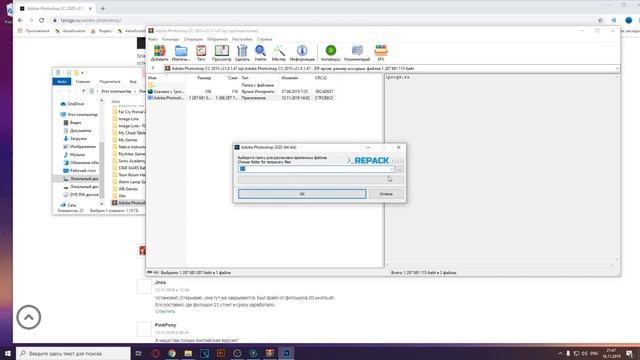This screenshot has height=360, width=640.
Task: Click Отмена (Cancel) in the installer dialog
Action: pos(386,194)
